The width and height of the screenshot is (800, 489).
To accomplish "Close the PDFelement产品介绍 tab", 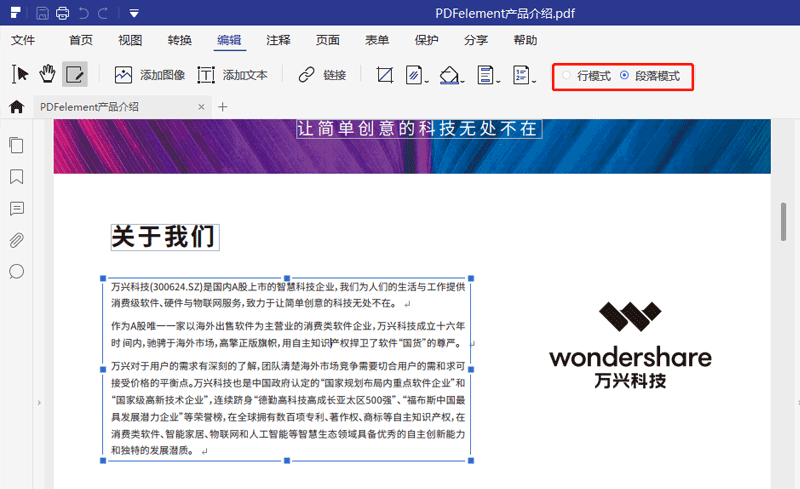I will (201, 107).
